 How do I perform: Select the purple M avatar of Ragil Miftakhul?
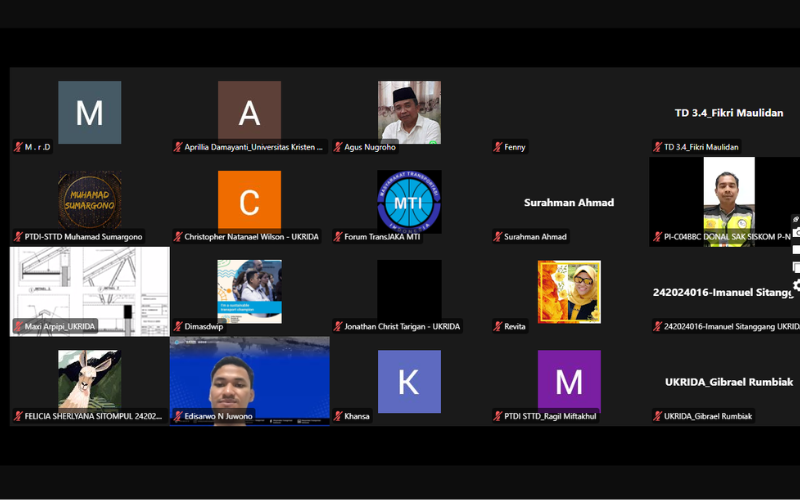(569, 381)
